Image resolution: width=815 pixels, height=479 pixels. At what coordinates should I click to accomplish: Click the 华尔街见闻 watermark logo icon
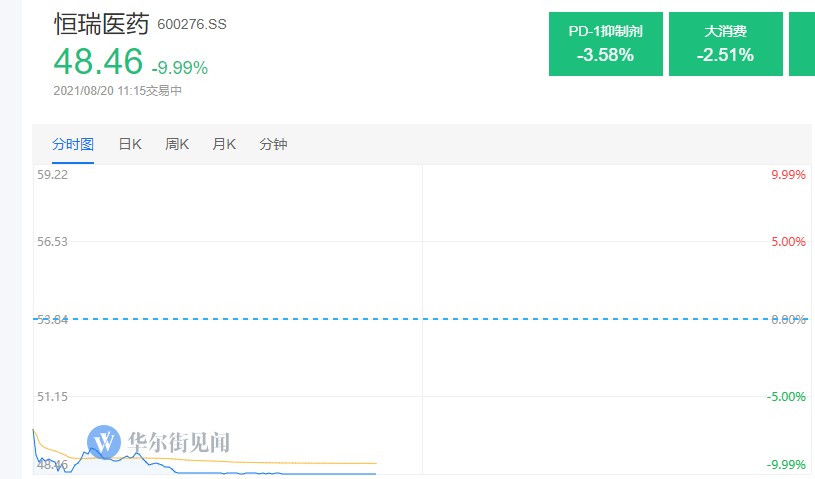(x=104, y=442)
